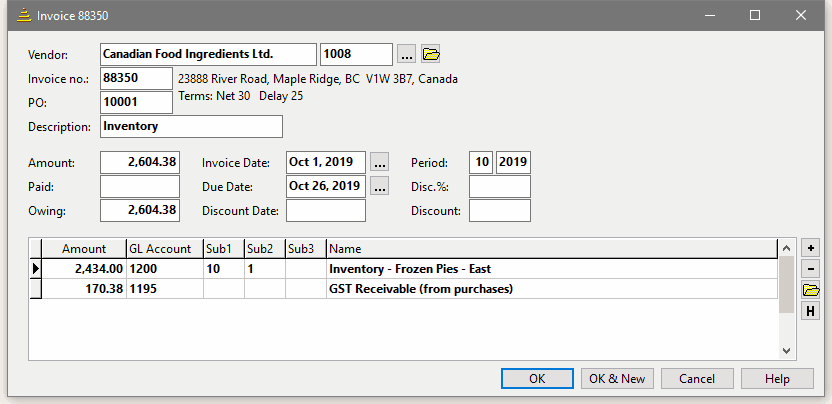Click row selector for the 1195 row

click(x=36, y=289)
